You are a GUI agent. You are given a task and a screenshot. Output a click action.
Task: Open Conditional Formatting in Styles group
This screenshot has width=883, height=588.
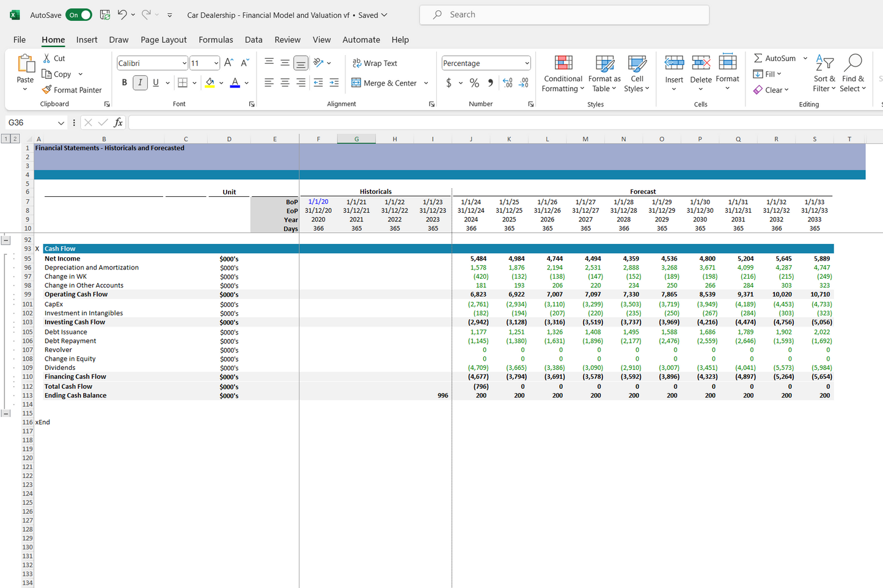(x=563, y=75)
